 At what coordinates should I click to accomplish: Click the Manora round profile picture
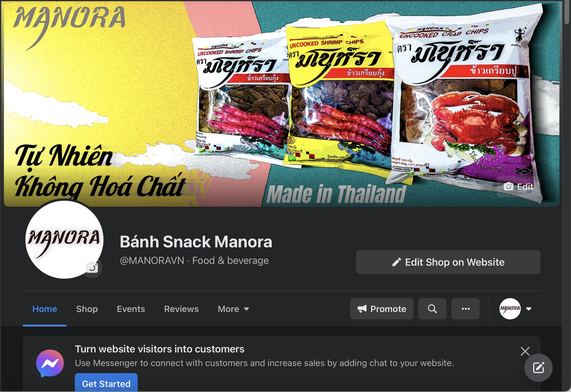64,240
